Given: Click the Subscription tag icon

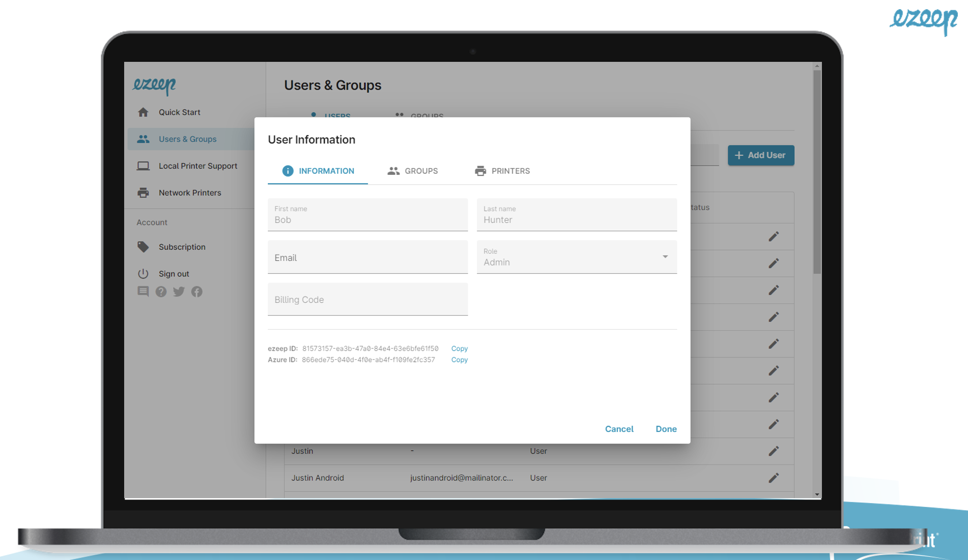Looking at the screenshot, I should point(143,247).
